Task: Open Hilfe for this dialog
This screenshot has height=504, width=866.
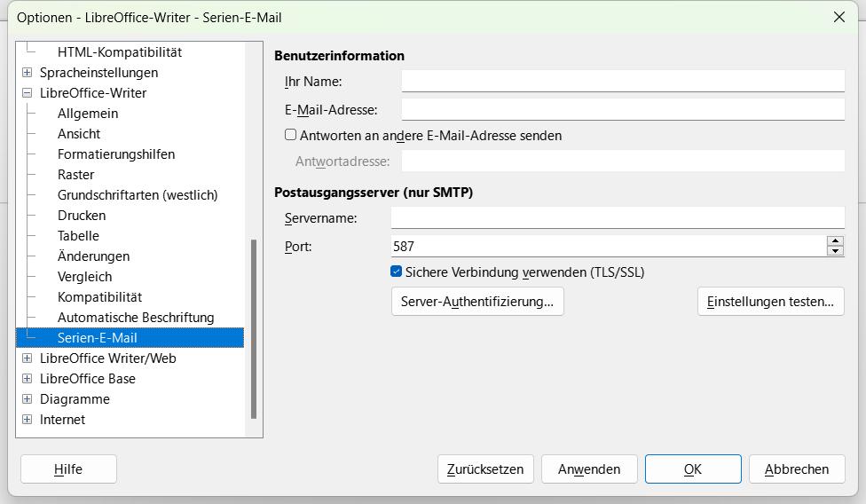Action: (68, 469)
